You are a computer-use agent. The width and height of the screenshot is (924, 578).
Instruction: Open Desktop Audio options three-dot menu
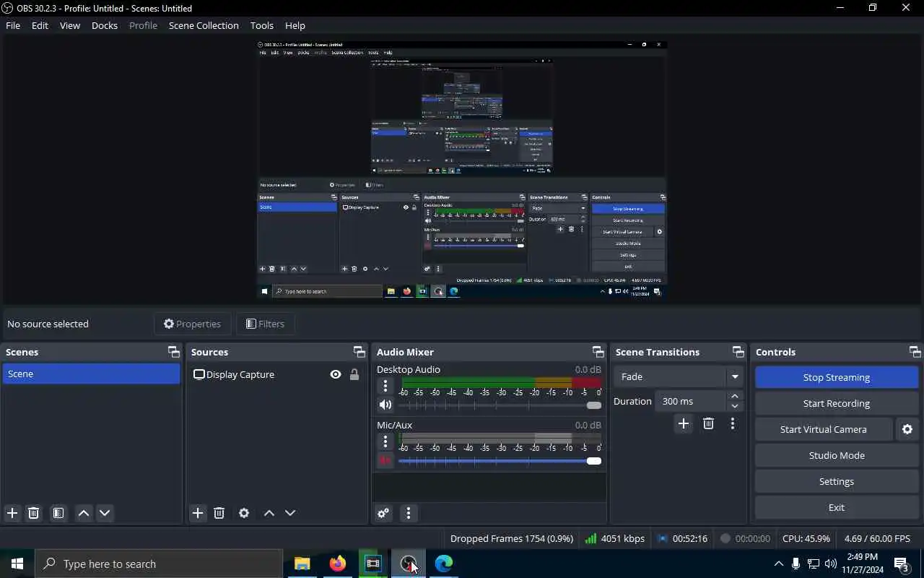(x=385, y=386)
